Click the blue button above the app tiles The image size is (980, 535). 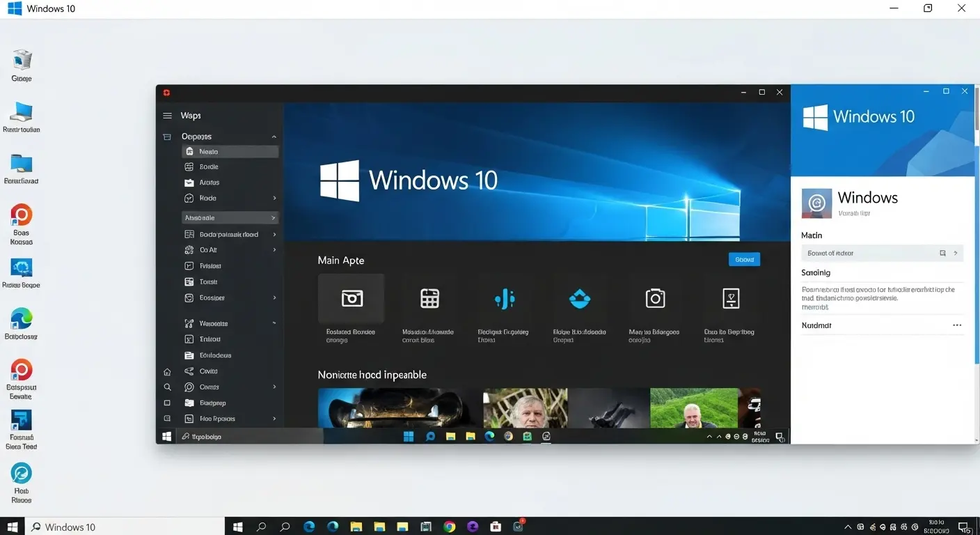pos(744,259)
